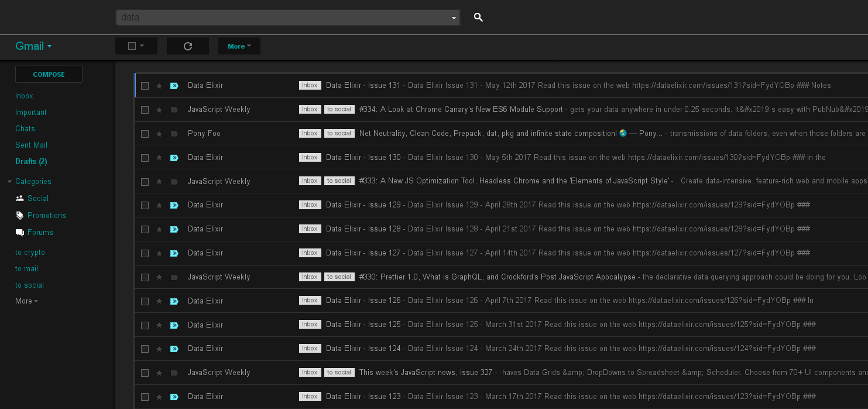This screenshot has width=868, height=409.
Task: Toggle importance marker on Issue 130 email
Action: 174,158
